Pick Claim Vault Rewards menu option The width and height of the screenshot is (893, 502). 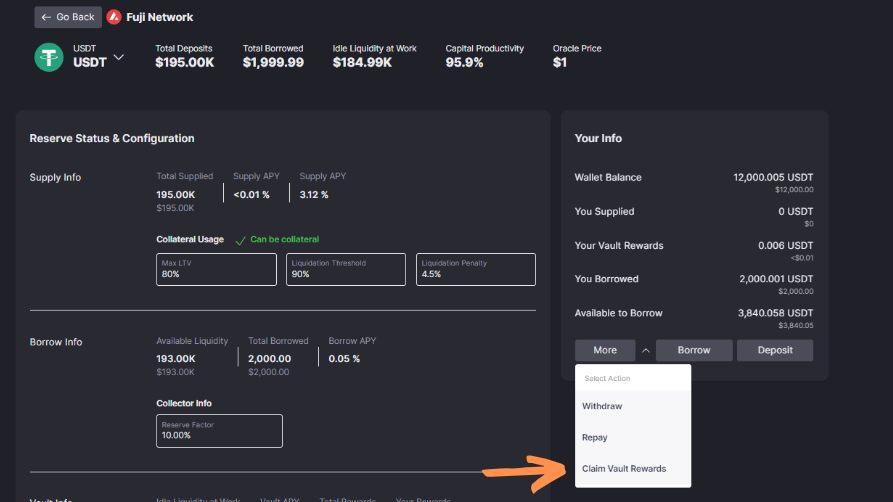click(x=623, y=468)
